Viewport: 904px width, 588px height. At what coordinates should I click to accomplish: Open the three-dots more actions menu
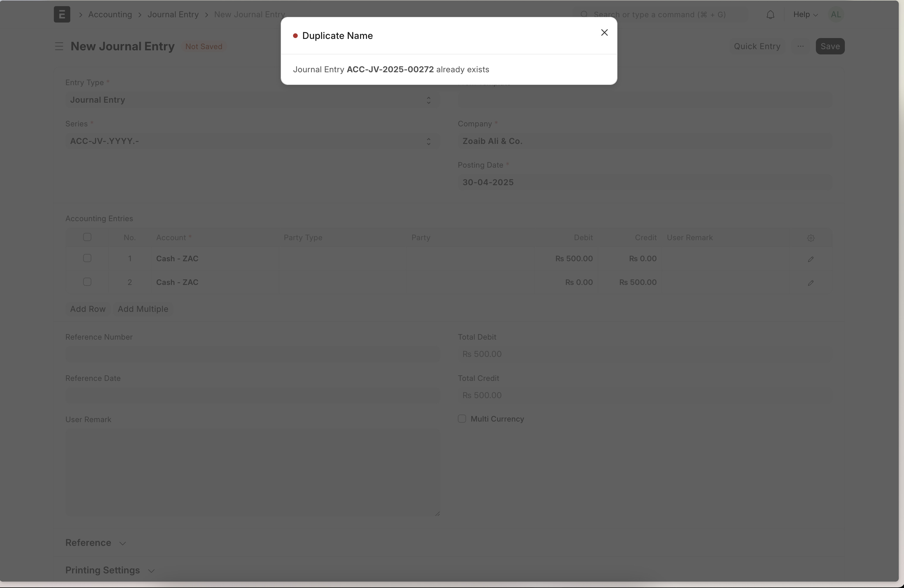[x=800, y=46]
